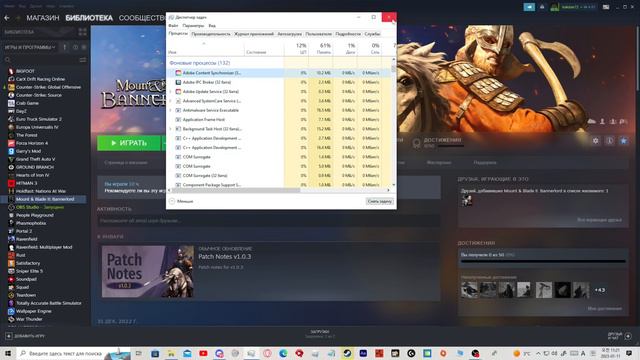The image size is (640, 360).
Task: Click Forza Horizon 4 icon
Action: coord(11,143)
